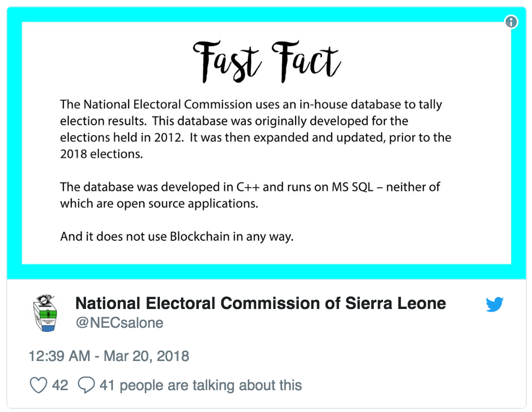
Task: Click the blue Twitter bird logo
Action: pos(495,304)
